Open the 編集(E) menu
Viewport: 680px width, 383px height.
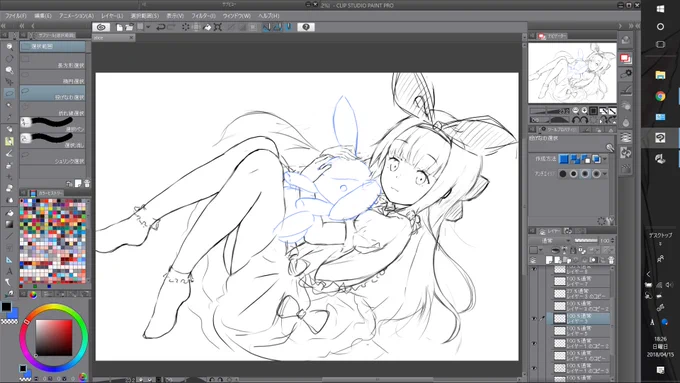click(x=42, y=16)
